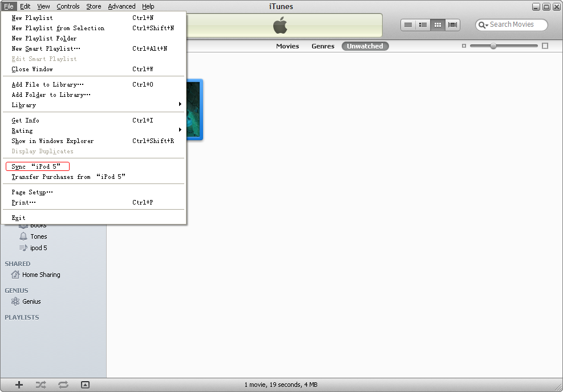
Task: Switch to Genres tab
Action: click(x=323, y=46)
